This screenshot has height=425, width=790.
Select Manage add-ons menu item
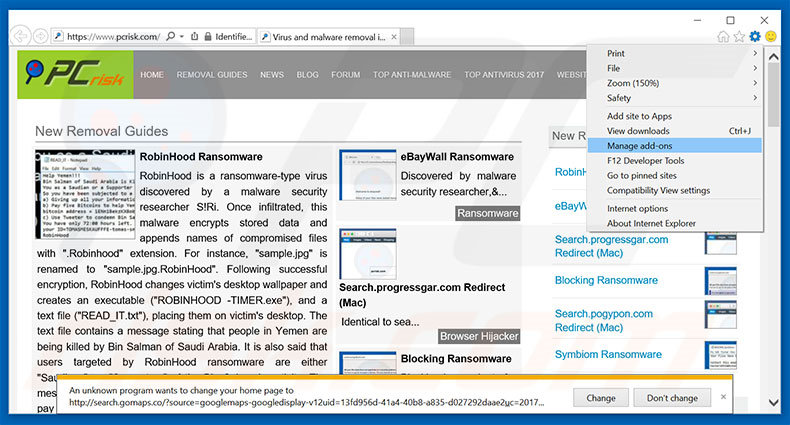675,146
